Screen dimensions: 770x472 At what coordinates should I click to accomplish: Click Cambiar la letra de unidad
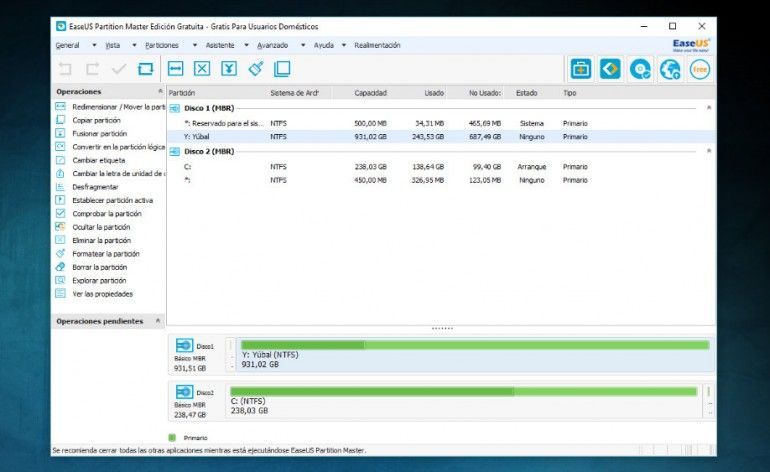pos(118,173)
